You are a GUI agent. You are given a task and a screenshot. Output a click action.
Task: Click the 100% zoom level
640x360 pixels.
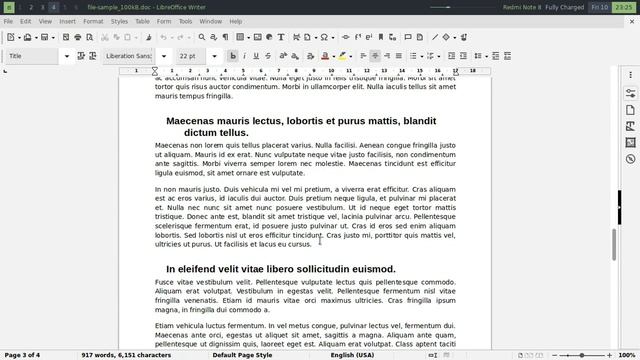point(627,355)
